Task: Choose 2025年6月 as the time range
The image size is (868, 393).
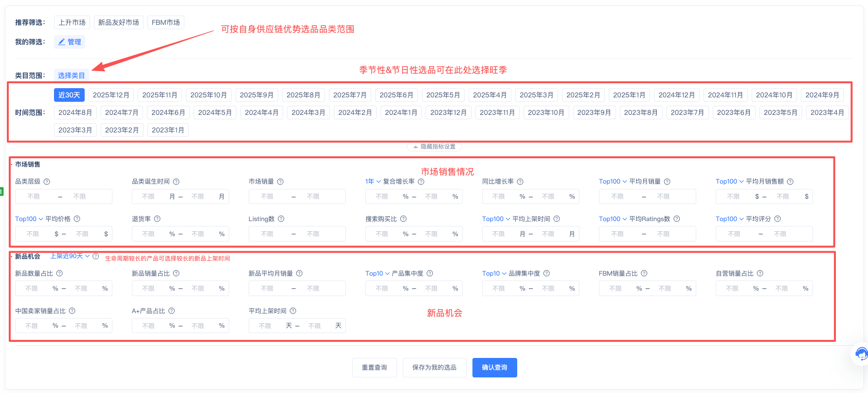Action: click(396, 95)
